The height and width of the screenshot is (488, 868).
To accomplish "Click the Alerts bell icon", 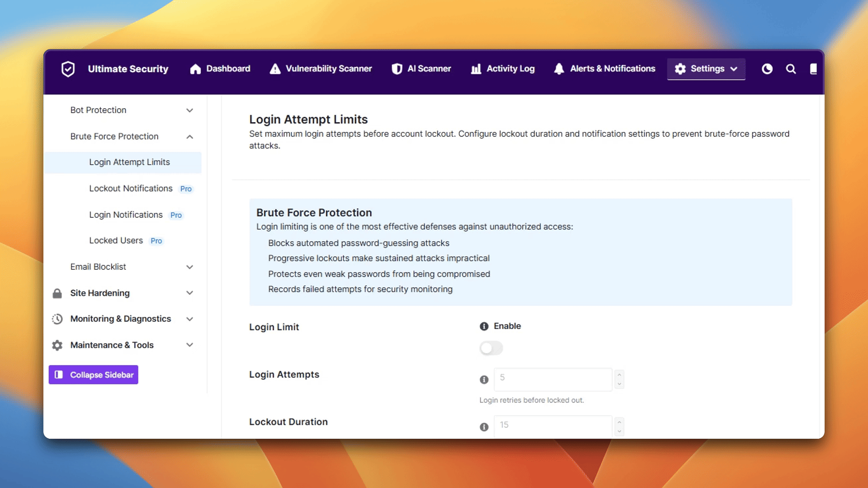I will [559, 69].
